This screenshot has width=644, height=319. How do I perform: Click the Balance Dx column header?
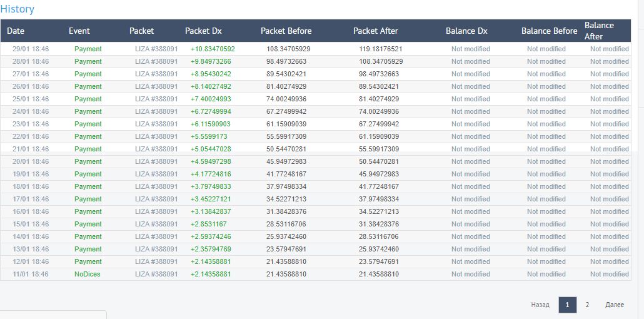tap(466, 31)
